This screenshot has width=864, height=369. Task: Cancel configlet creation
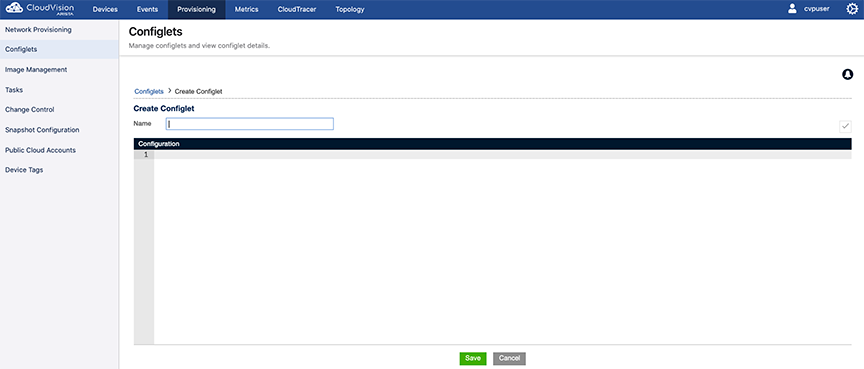tap(509, 359)
